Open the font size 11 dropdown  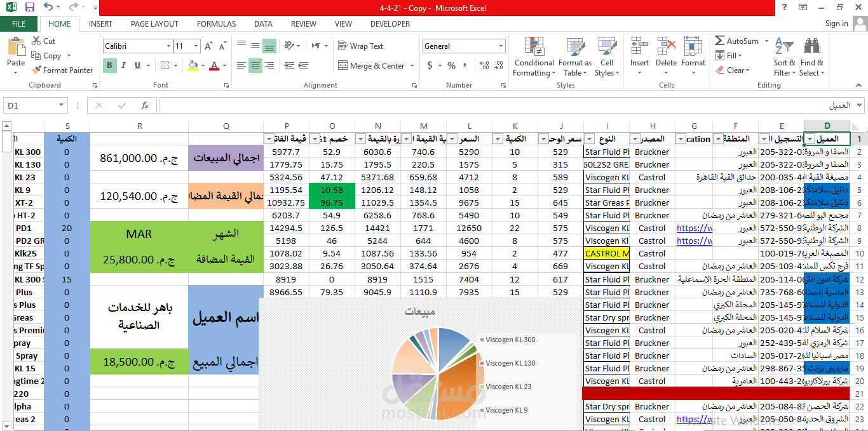click(x=197, y=46)
